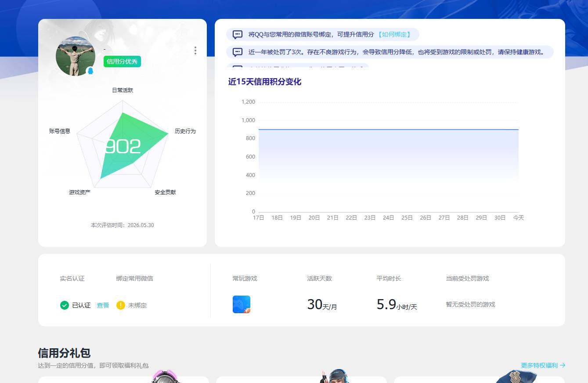Click the 17日 label on chart axis

click(x=259, y=218)
